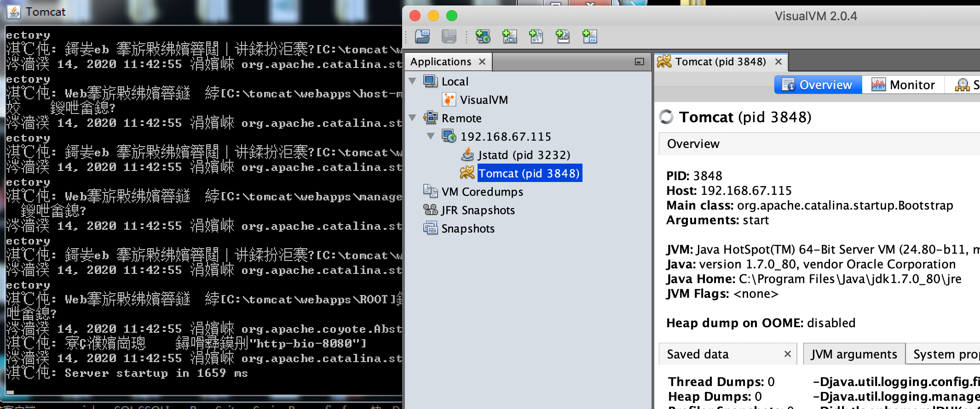Click the Add Application Snapshot toolbar icon
The height and width of the screenshot is (409, 980).
589,36
